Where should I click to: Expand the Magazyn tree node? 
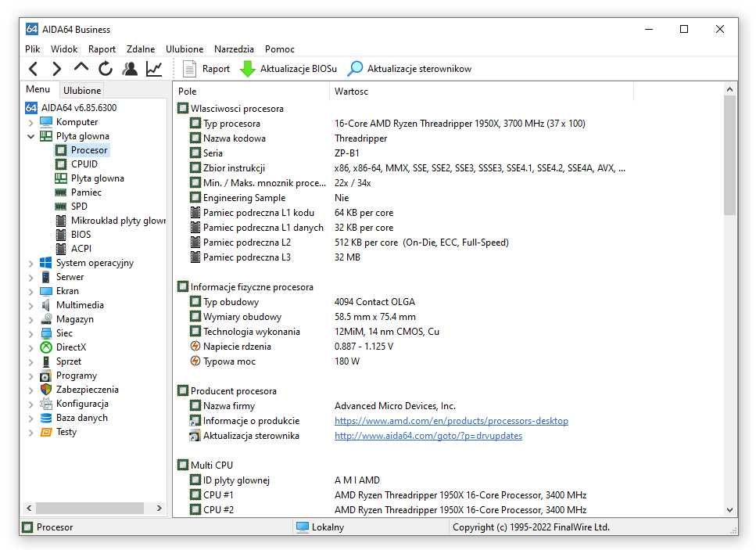point(30,319)
